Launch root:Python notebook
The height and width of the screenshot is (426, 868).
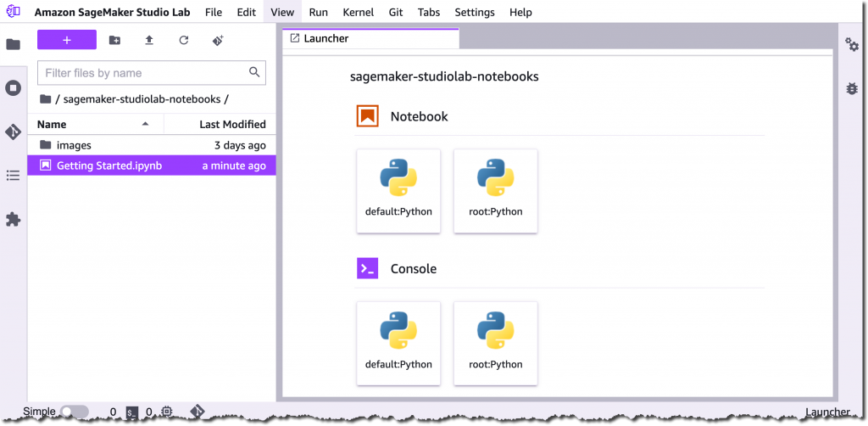(495, 191)
